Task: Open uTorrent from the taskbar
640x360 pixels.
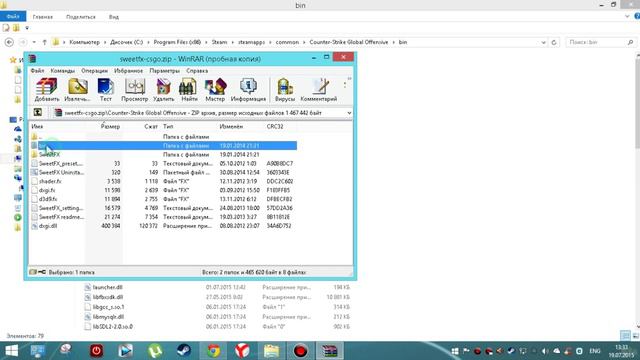Action: (x=155, y=351)
